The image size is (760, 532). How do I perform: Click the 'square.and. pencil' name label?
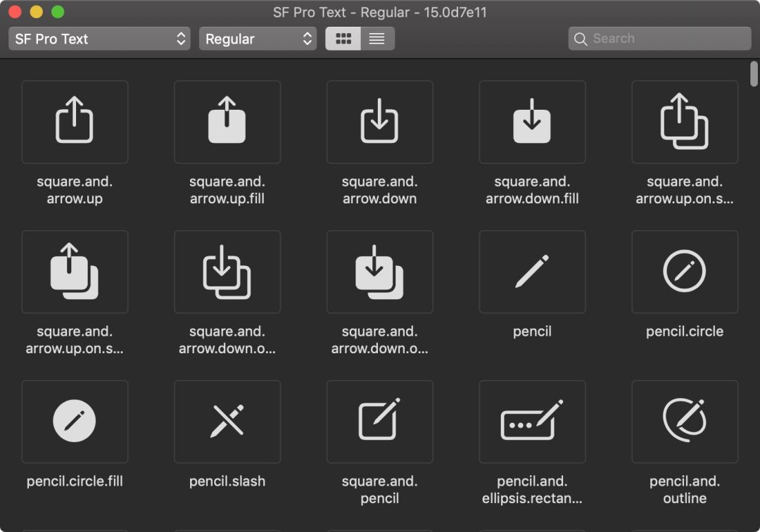(379, 489)
